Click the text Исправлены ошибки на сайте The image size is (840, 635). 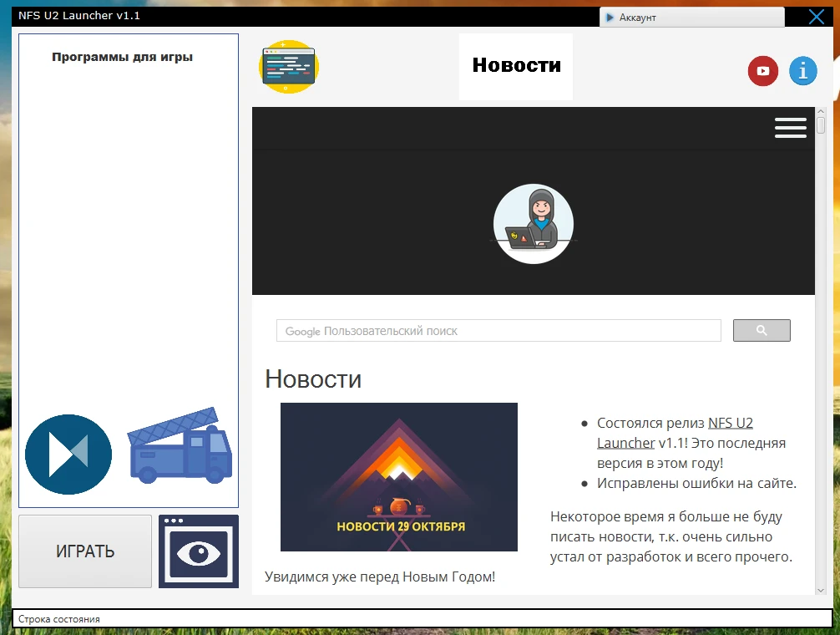coord(697,483)
